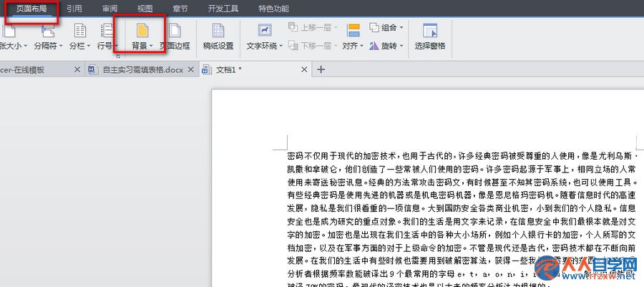This screenshot has height=287, width=644.
Task: Click the 背景 page background icon
Action: (x=142, y=30)
